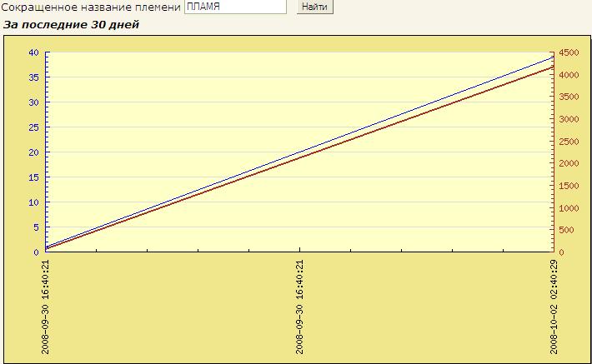Click the right axis value 500

pos(566,230)
